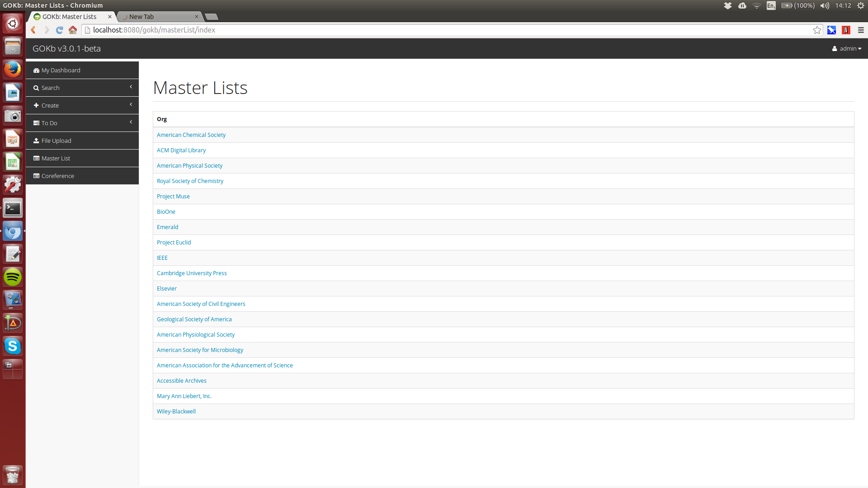Viewport: 868px width, 488px height.
Task: Open the Elsevier master list entry
Action: pos(166,288)
